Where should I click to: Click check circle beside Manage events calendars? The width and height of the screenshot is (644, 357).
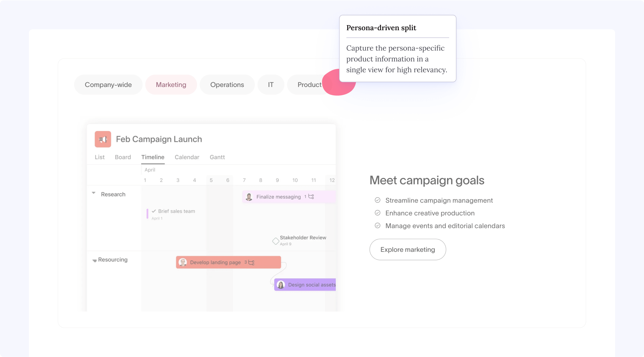(x=377, y=226)
